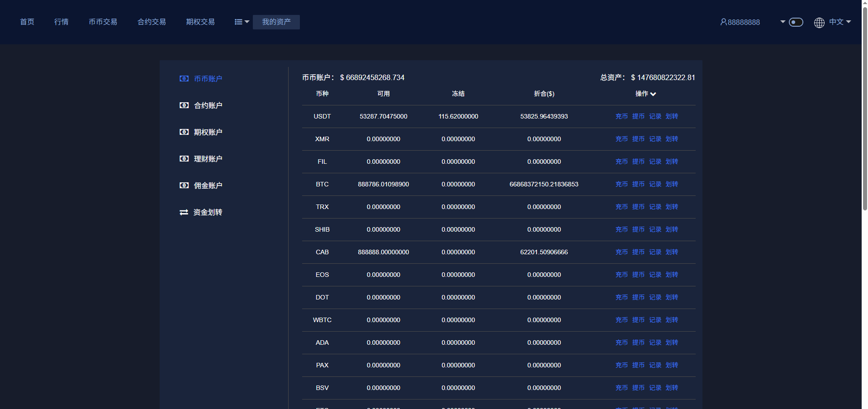Click the frozen value 115.62000000
Screen dimensions: 868x409
[x=458, y=116]
